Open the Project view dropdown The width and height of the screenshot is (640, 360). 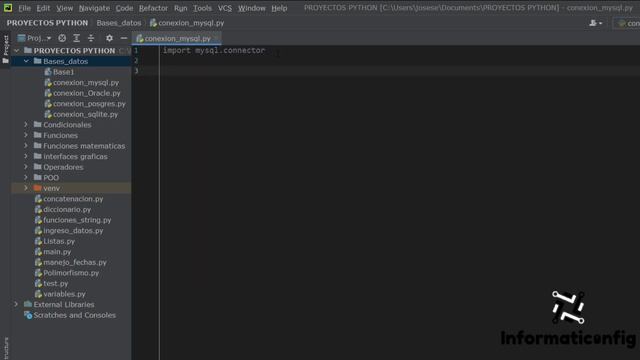coord(34,38)
